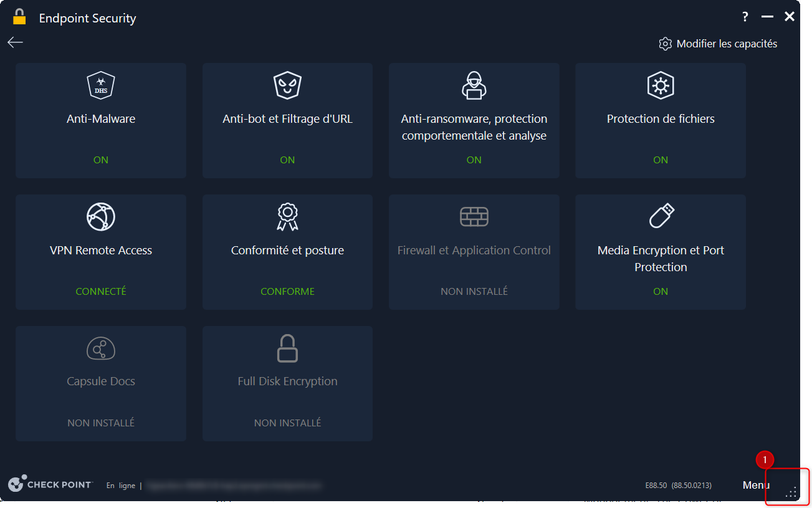Click the Protection de fichiers hexagon icon
Image resolution: width=812 pixels, height=508 pixels.
coord(661,85)
